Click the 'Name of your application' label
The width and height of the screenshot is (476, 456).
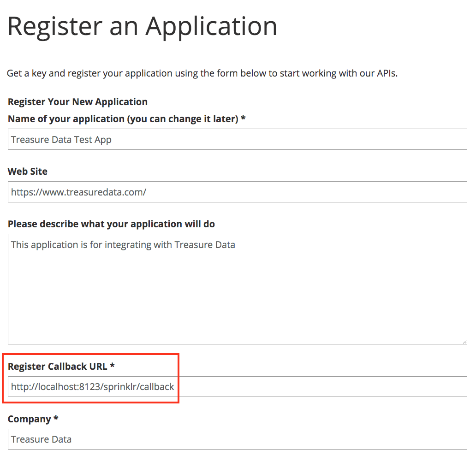pos(123,119)
